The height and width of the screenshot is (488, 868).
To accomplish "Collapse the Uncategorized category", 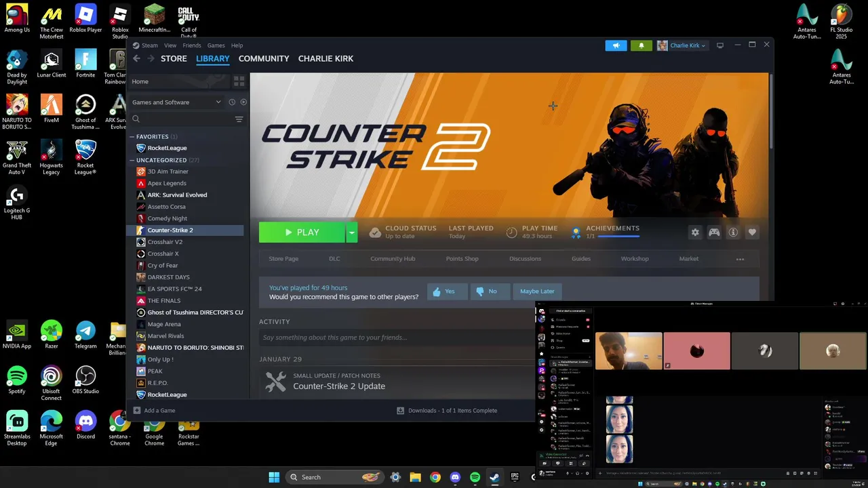I will tap(132, 161).
